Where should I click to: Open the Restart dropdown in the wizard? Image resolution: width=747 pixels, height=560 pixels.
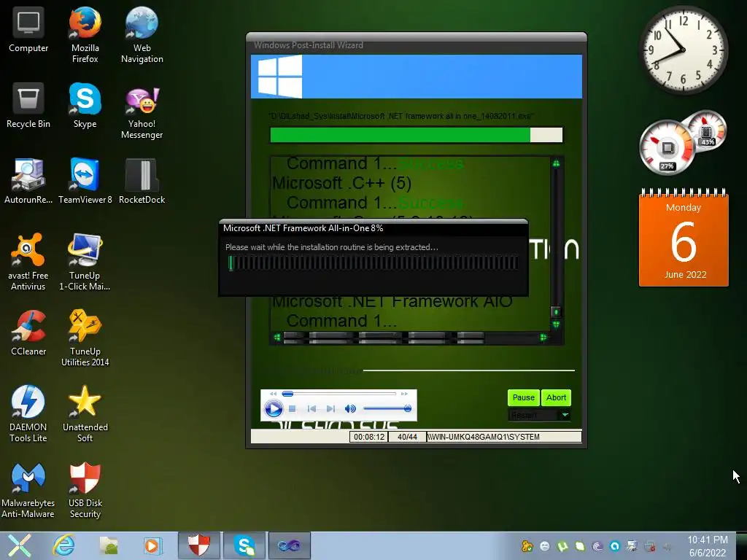click(x=539, y=415)
